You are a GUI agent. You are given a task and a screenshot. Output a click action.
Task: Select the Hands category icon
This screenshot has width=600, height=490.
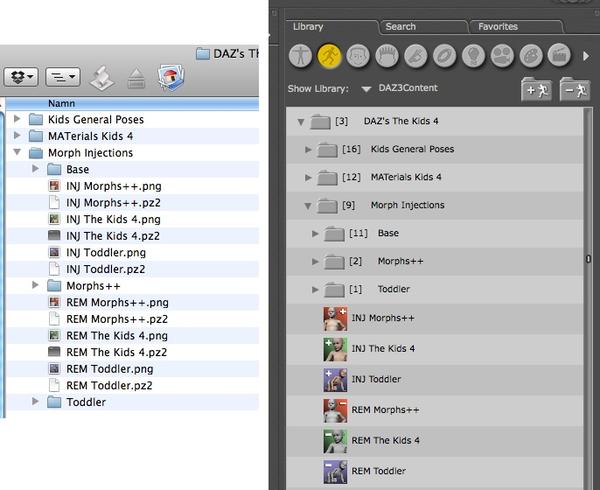(x=416, y=56)
